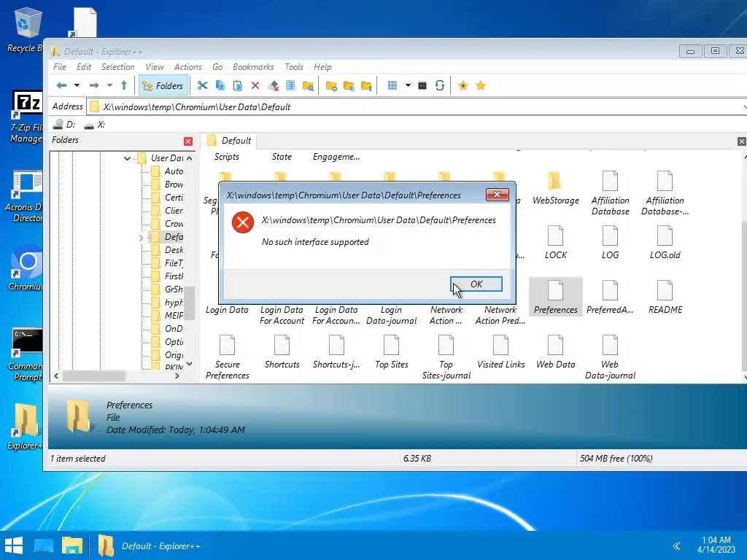Open the Views dropdown arrow
The height and width of the screenshot is (560, 747).
tap(408, 86)
